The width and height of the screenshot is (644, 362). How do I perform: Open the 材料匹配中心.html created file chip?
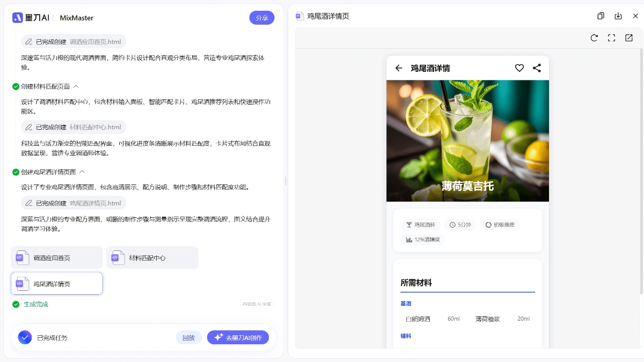(x=74, y=128)
